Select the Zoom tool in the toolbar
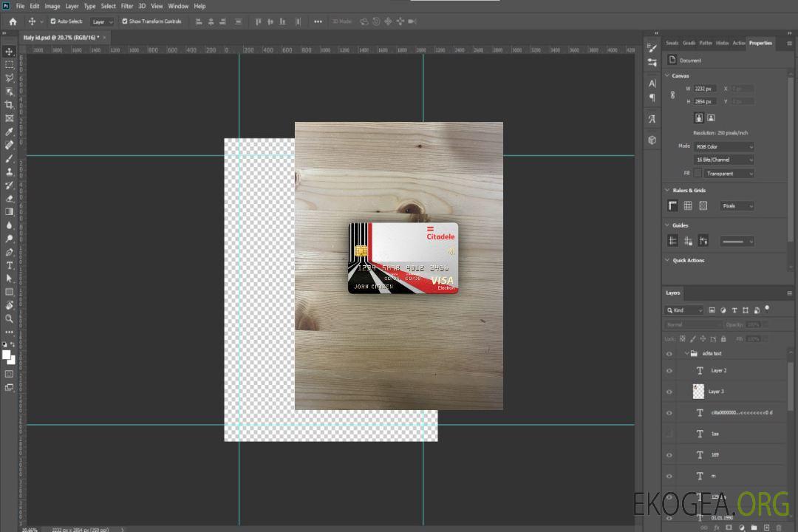Screen dimensions: 798x532 pos(10,318)
